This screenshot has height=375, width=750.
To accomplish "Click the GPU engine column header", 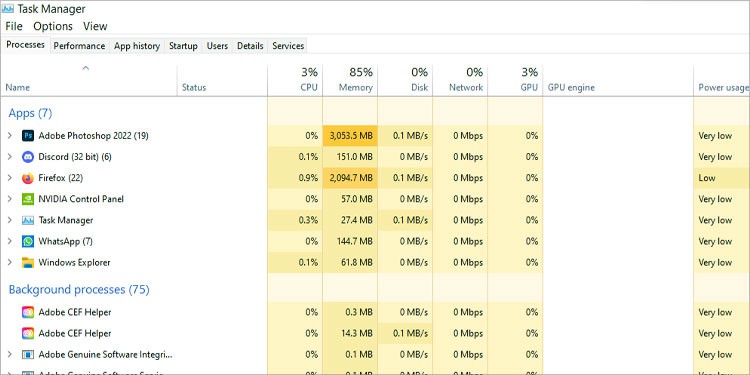I will coord(618,80).
